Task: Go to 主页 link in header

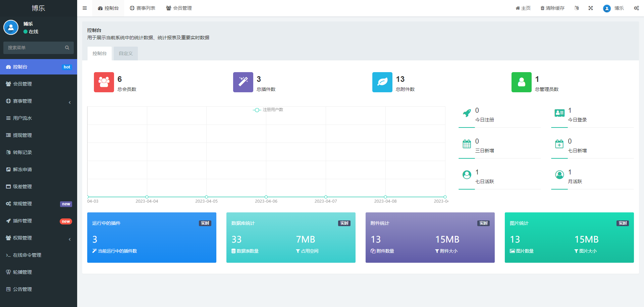Action: coord(523,8)
